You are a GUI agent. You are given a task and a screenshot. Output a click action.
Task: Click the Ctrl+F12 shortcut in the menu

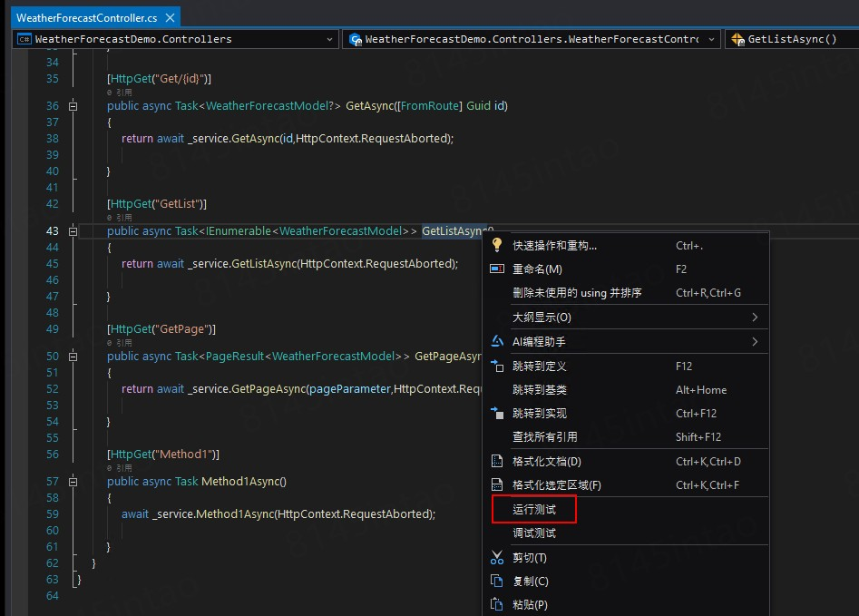coord(696,413)
